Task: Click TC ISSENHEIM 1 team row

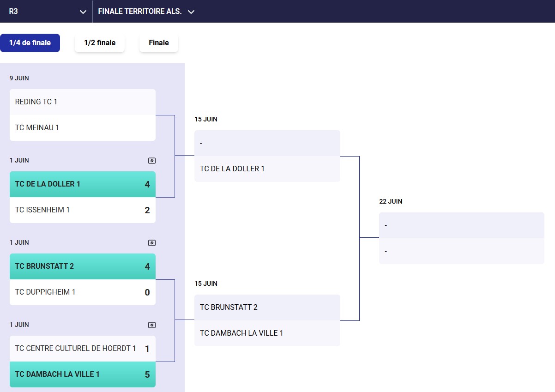Action: pyautogui.click(x=83, y=210)
